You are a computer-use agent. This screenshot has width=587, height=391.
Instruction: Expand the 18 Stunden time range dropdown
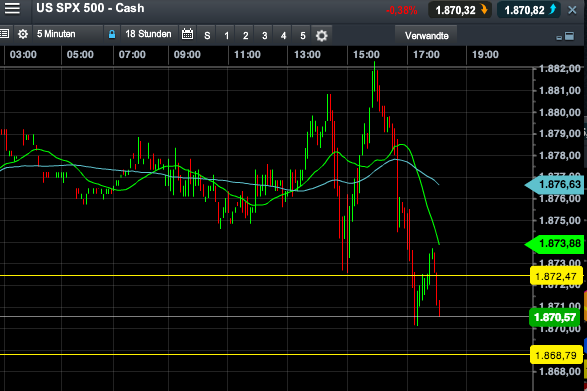[x=149, y=34]
